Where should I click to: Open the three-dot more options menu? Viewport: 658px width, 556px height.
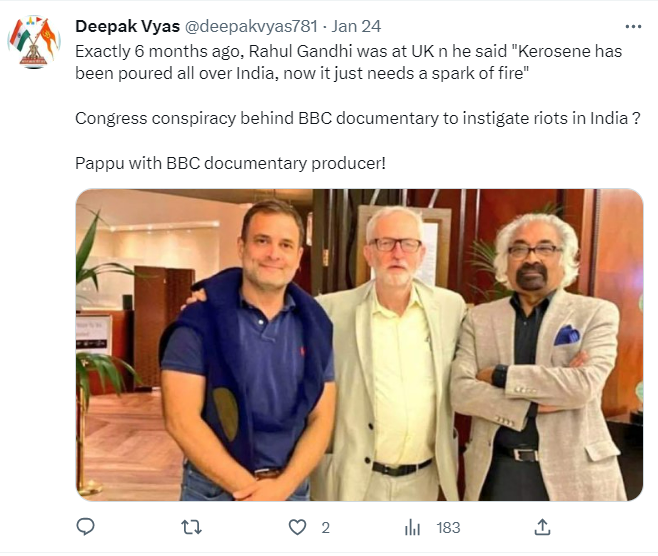pyautogui.click(x=633, y=26)
